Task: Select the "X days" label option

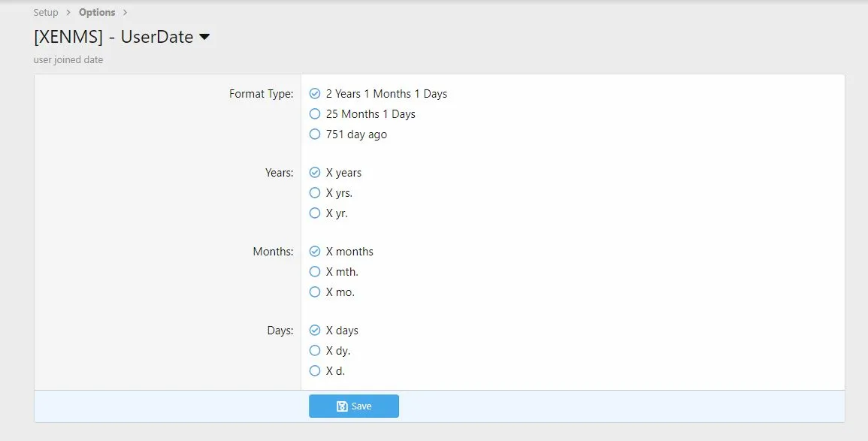Action: (x=315, y=331)
